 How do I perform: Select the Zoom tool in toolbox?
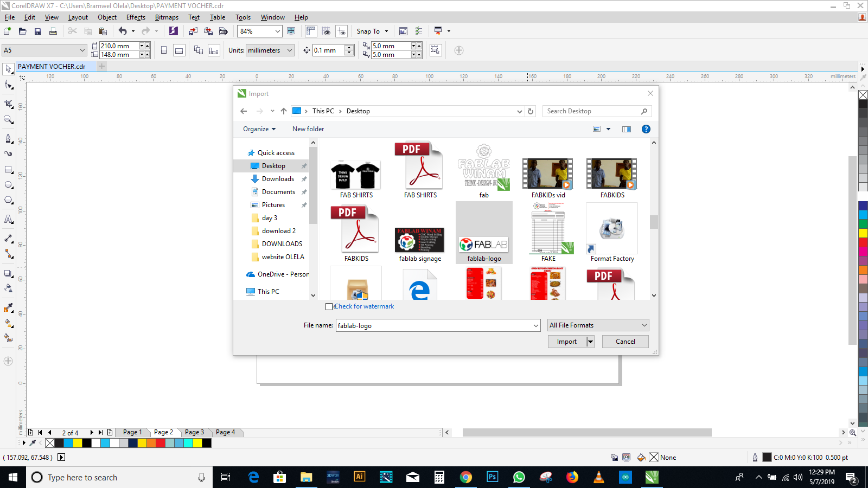point(8,119)
